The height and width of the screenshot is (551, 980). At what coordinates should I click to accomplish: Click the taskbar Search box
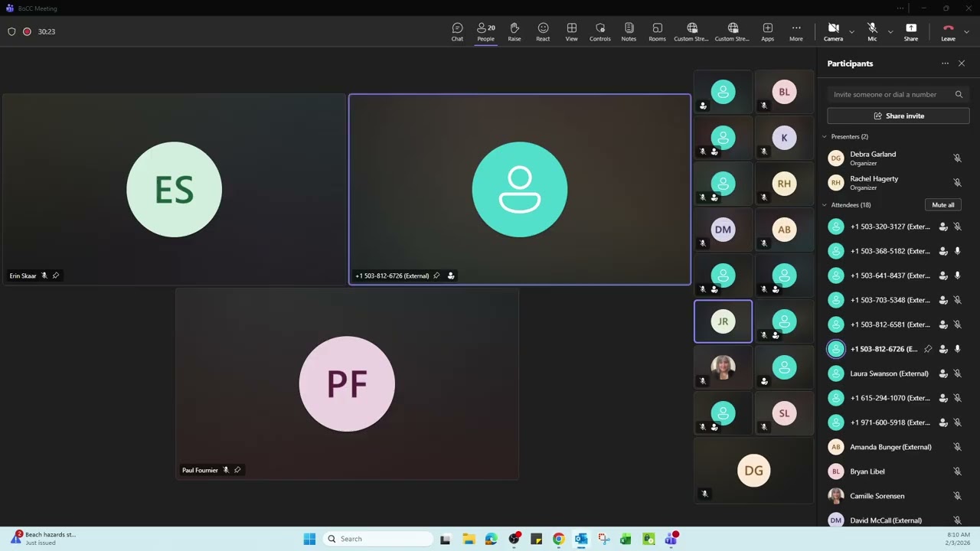[x=378, y=539]
